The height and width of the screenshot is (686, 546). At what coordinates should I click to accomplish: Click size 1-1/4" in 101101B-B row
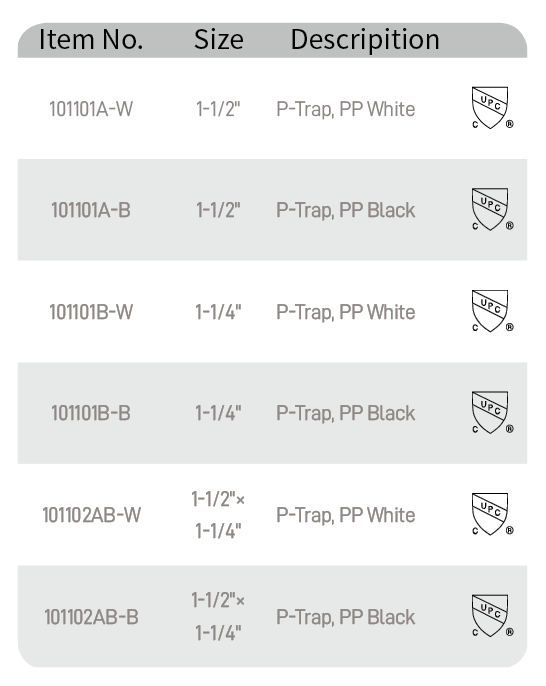coord(218,413)
